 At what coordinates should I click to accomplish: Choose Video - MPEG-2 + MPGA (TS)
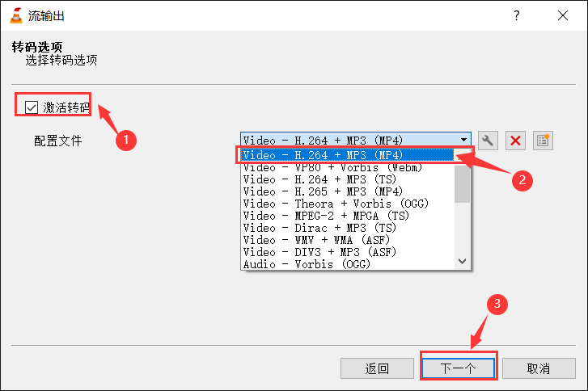point(347,216)
